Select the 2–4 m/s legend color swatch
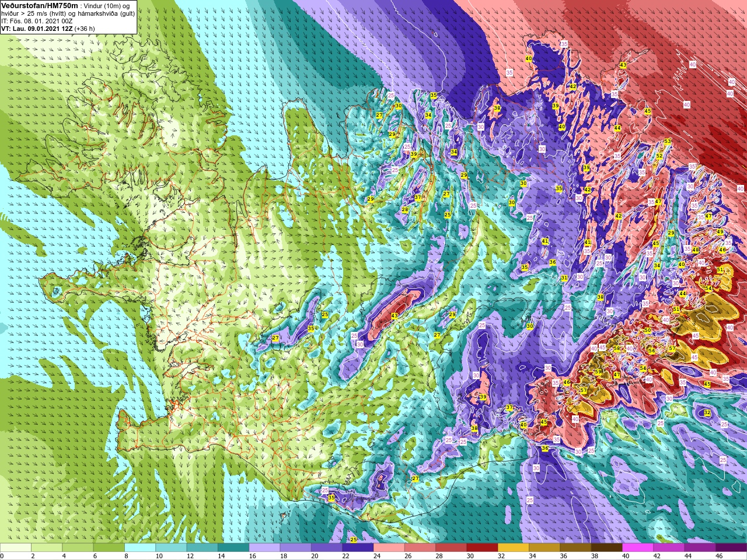 click(47, 548)
